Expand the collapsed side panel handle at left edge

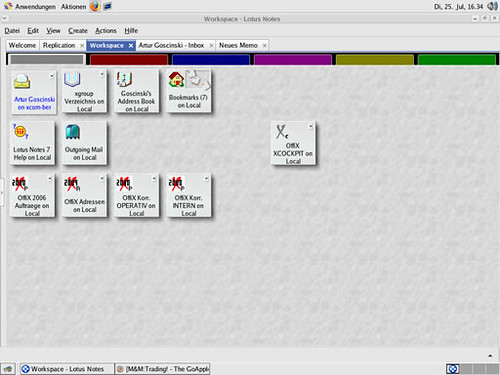click(x=2, y=192)
